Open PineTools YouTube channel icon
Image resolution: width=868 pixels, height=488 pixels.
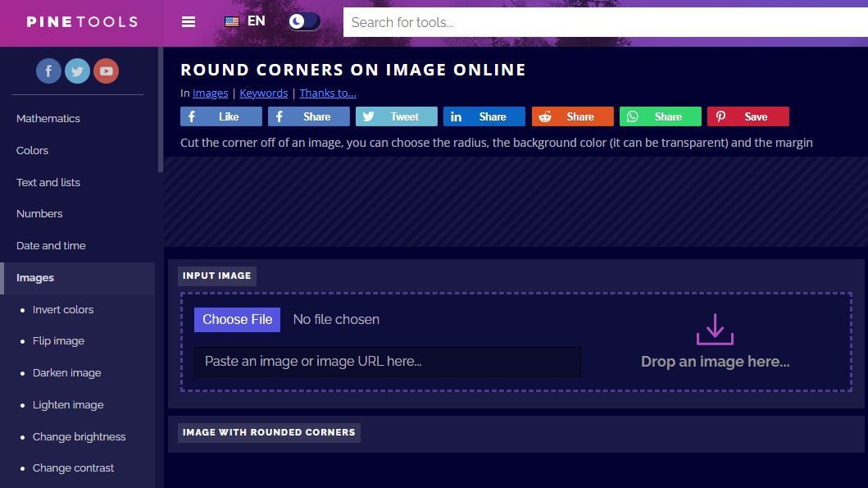(x=107, y=71)
